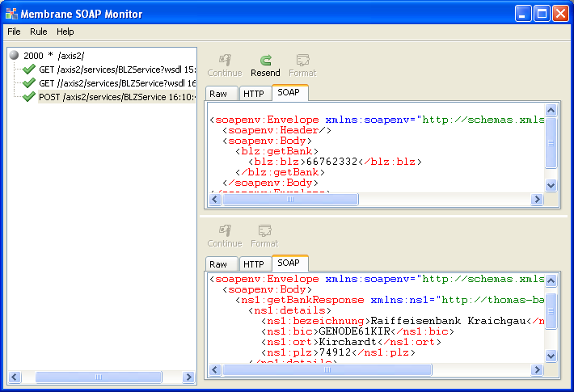This screenshot has width=574, height=392.
Task: Click the soapenv:Header line in request
Action: coord(276,130)
